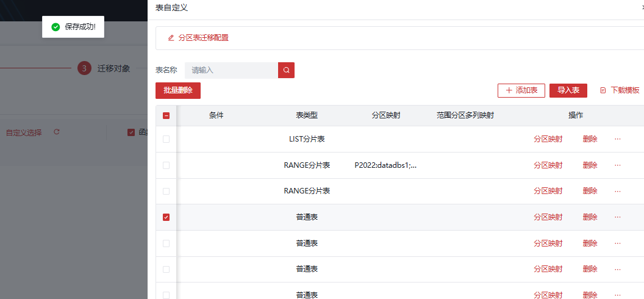Image resolution: width=644 pixels, height=299 pixels.
Task: Toggle the select-all checkbox in table header
Action: 166,115
